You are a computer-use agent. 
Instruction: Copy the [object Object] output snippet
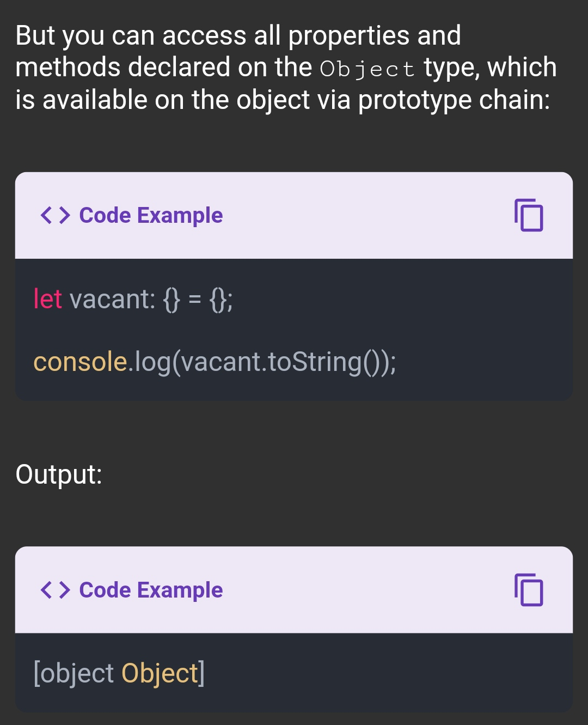pyautogui.click(x=529, y=590)
